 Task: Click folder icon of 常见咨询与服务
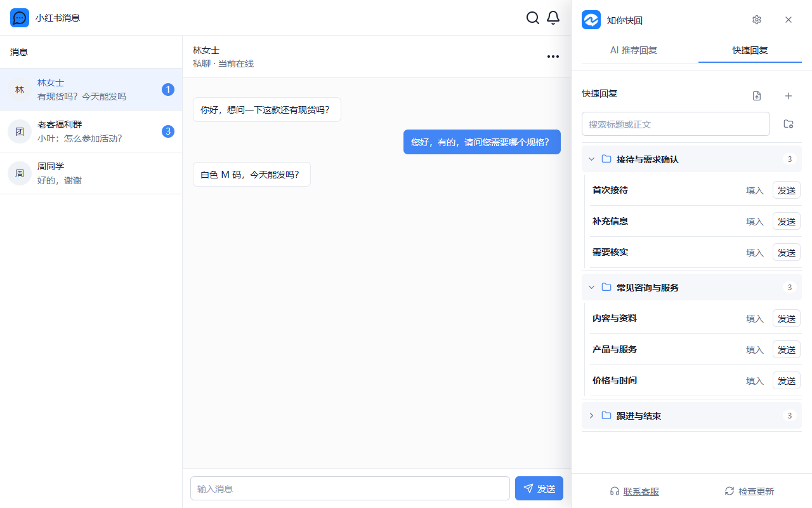tap(606, 287)
